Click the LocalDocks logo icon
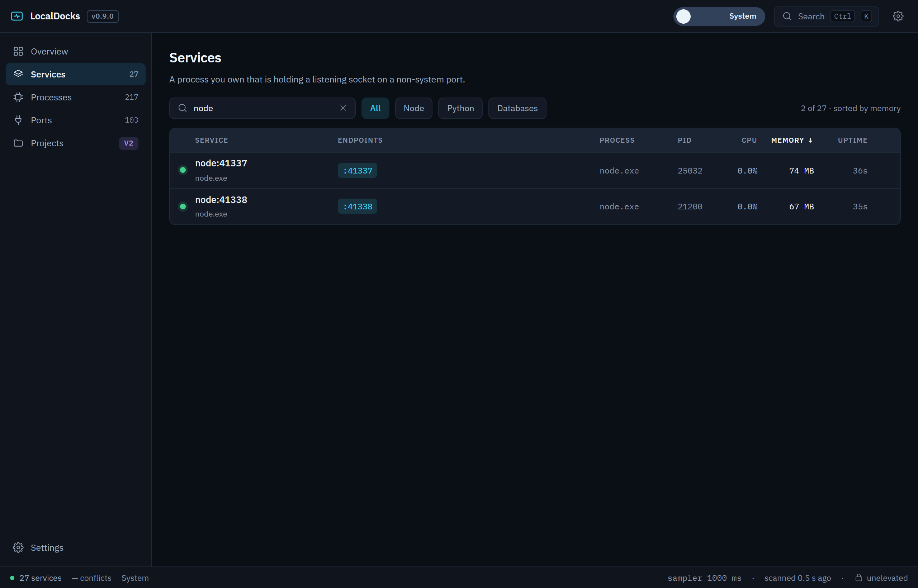Screen dimensions: 918x588 click(x=17, y=16)
